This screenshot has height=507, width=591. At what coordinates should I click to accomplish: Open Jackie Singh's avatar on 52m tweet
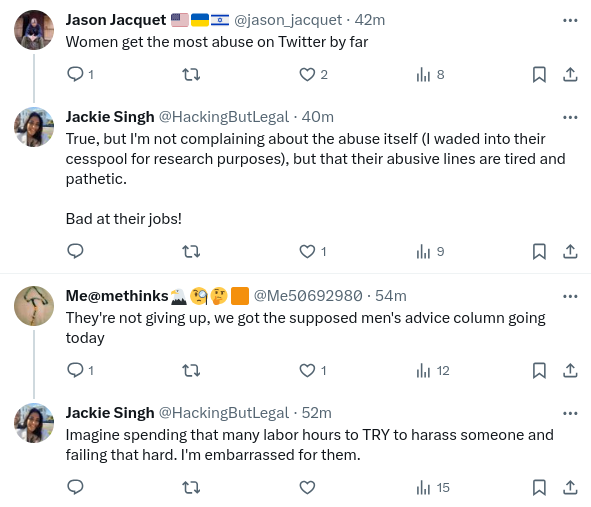[x=34, y=423]
